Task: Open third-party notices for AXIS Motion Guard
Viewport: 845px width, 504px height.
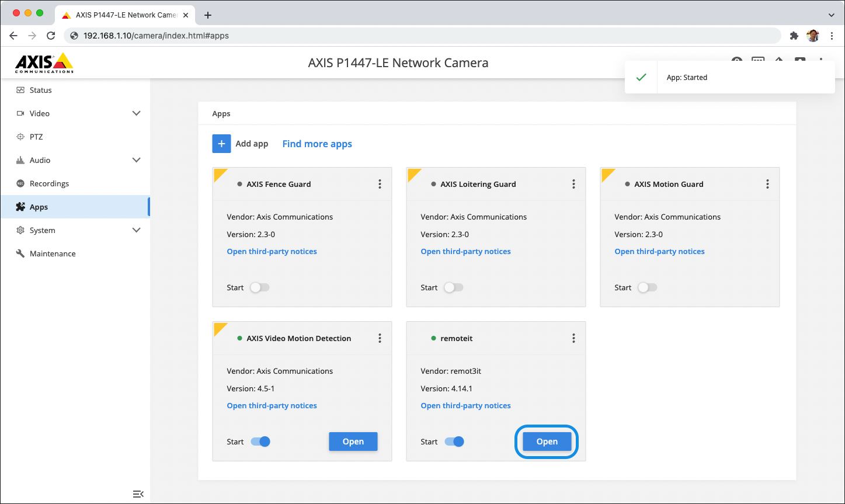Action: (659, 252)
